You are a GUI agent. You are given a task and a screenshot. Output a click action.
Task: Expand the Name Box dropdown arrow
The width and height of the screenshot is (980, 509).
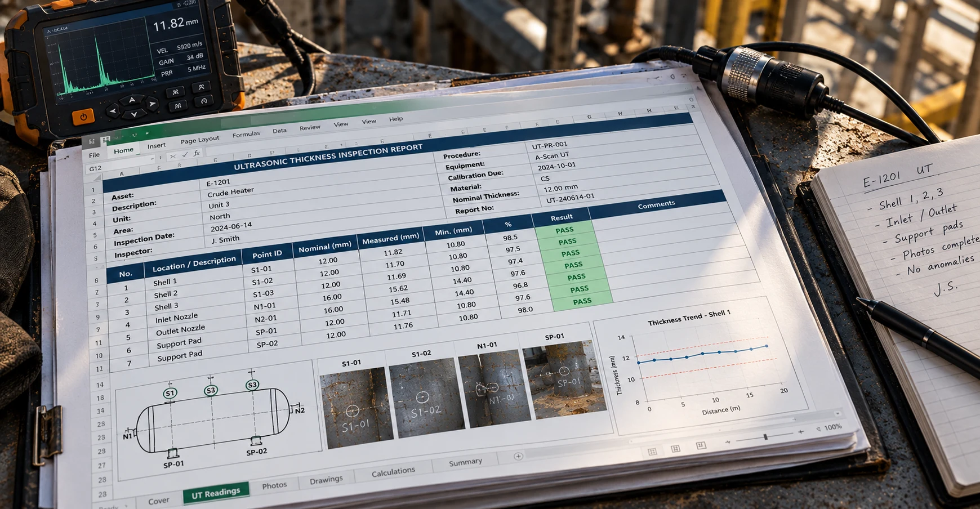152,160
